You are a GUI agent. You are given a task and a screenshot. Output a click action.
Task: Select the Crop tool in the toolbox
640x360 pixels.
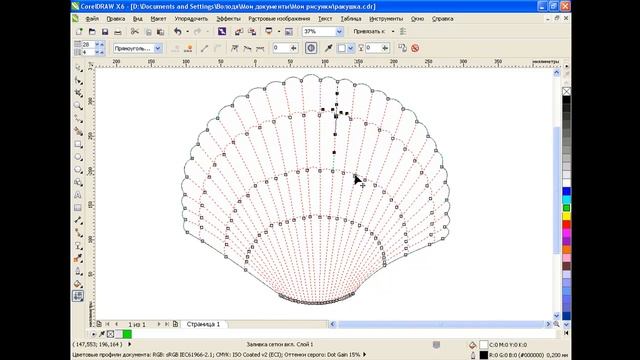(78, 93)
